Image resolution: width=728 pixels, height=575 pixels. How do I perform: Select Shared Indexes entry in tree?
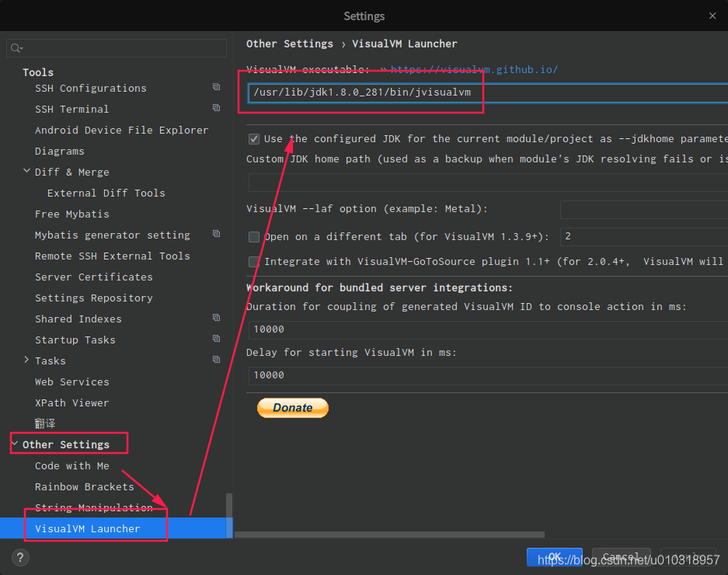[x=78, y=319]
